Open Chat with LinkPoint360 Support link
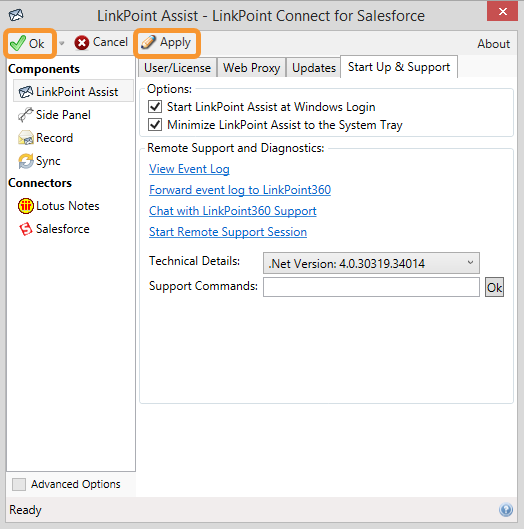This screenshot has height=529, width=524. click(233, 211)
